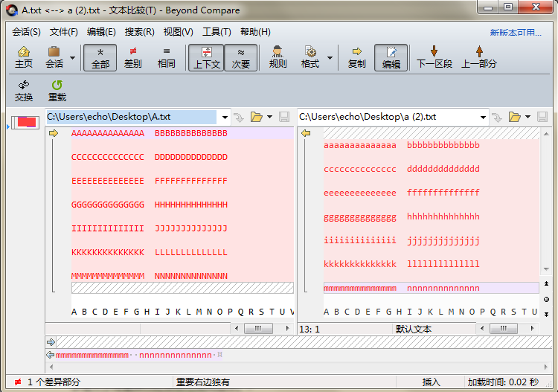Expand left file path dropdown
This screenshot has width=558, height=392.
click(x=224, y=117)
